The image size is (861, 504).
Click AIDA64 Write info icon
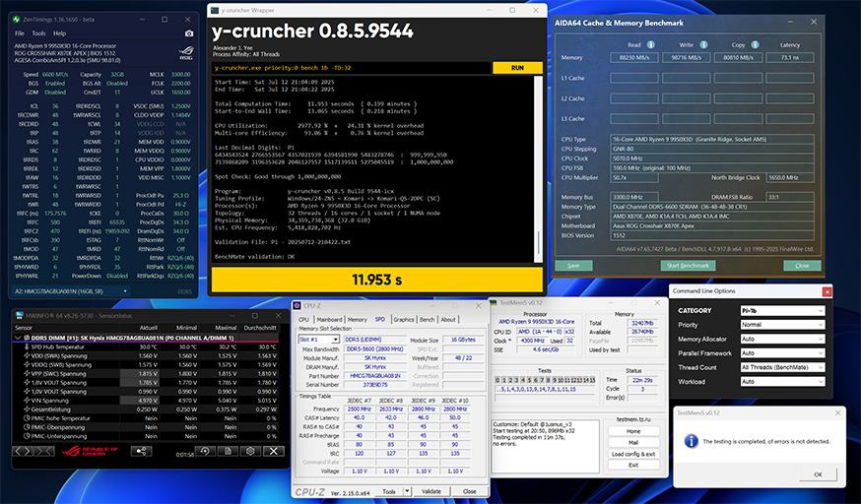pos(703,45)
